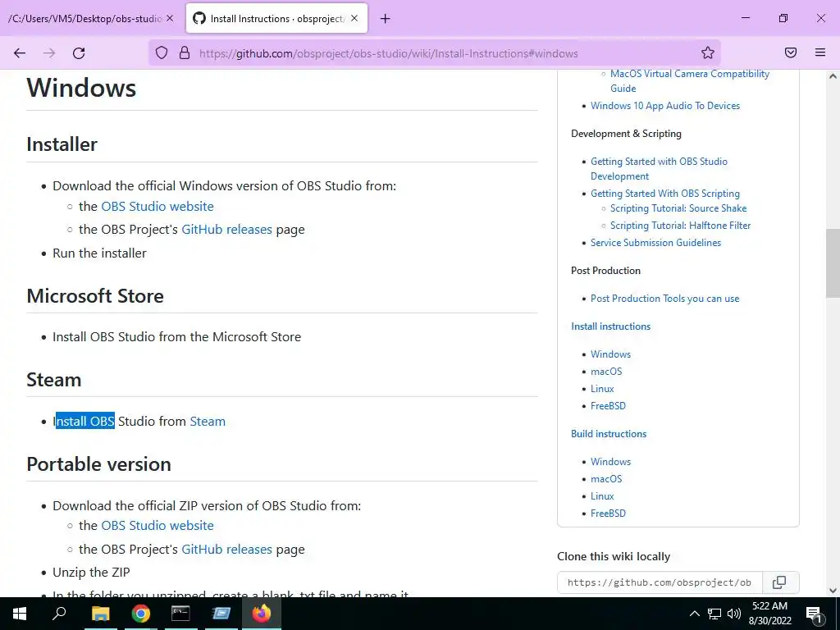Viewport: 840px width, 630px height.
Task: Click the scrollbar up arrow
Action: pyautogui.click(x=833, y=76)
